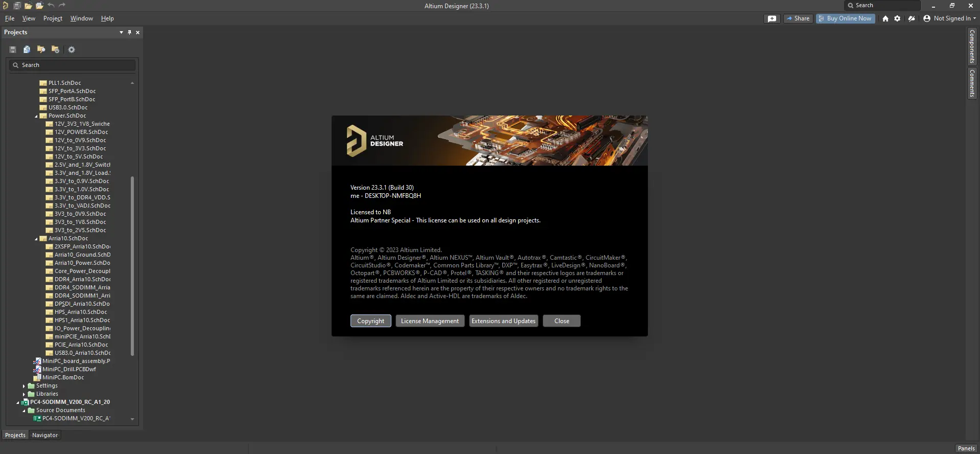Viewport: 980px width, 454px height.
Task: Open the File menu
Action: pyautogui.click(x=10, y=18)
